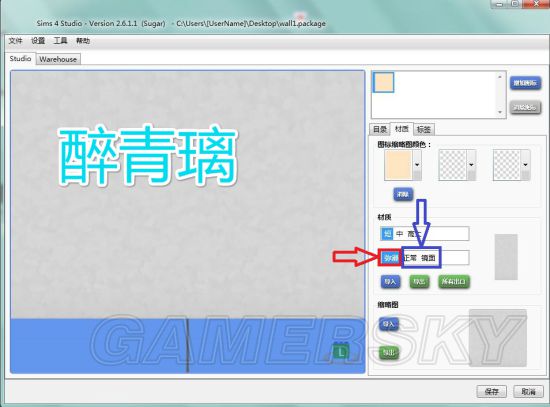This screenshot has width=550, height=407.
Task: Open the 设置 menu
Action: point(38,41)
